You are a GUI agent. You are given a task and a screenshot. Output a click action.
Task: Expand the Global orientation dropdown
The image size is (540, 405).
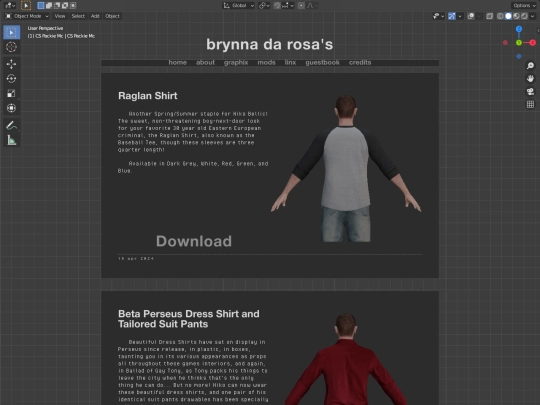[x=239, y=6]
